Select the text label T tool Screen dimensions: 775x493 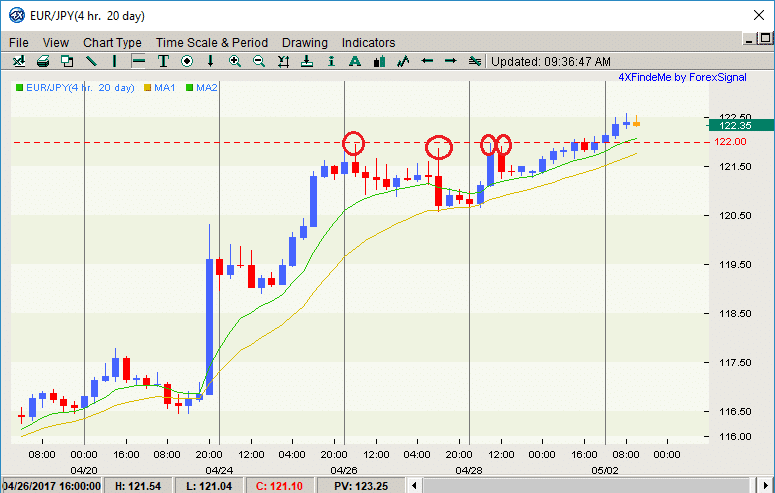[163, 61]
